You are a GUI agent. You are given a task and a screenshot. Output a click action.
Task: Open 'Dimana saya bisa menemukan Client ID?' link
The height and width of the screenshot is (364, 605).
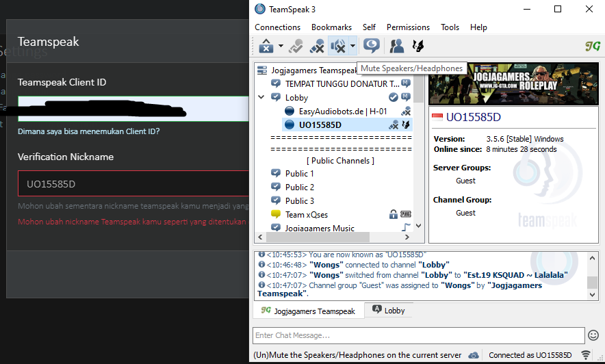(89, 131)
